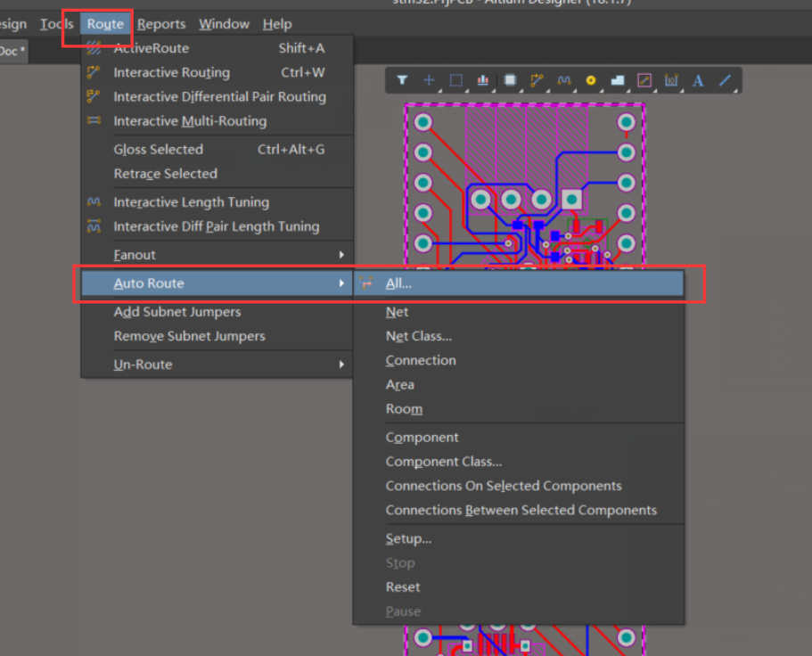This screenshot has height=656, width=812.
Task: Click the Auto Route All icon
Action: [366, 283]
